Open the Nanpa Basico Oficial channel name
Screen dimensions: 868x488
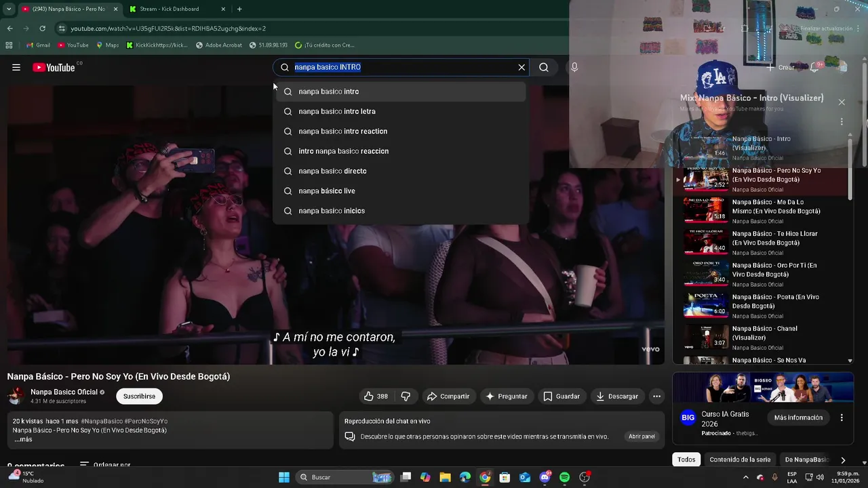(64, 392)
